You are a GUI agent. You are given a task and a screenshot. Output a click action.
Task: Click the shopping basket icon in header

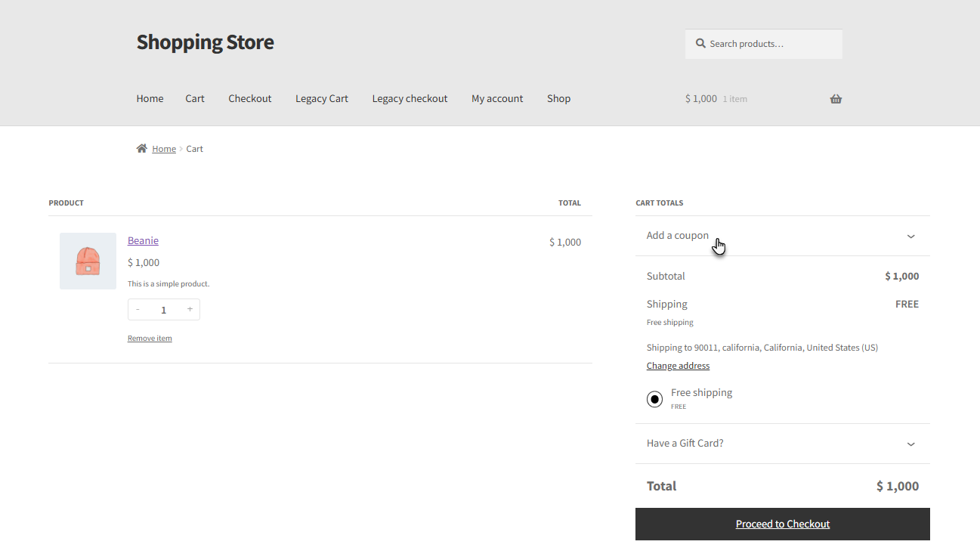point(836,99)
